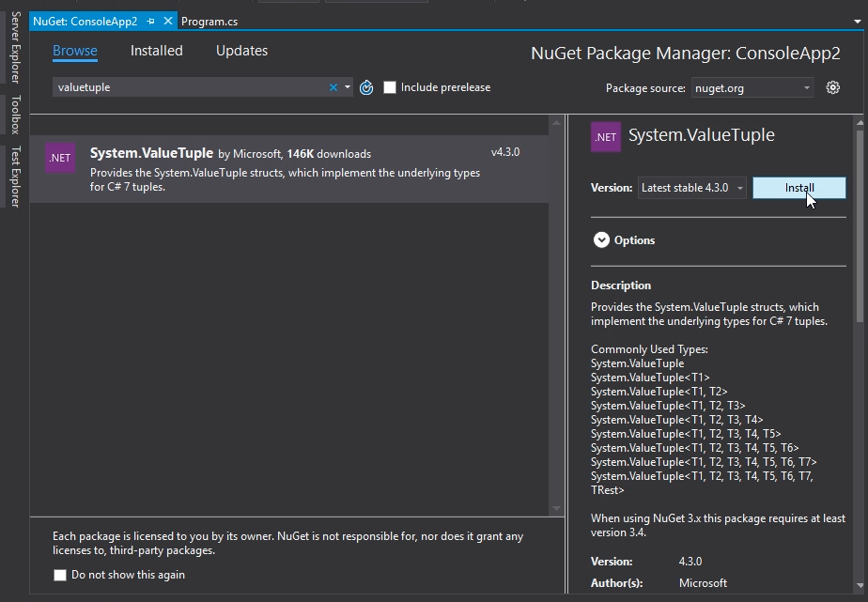Click the Author(s) Microsoft value
Image resolution: width=868 pixels, height=602 pixels.
[x=703, y=583]
